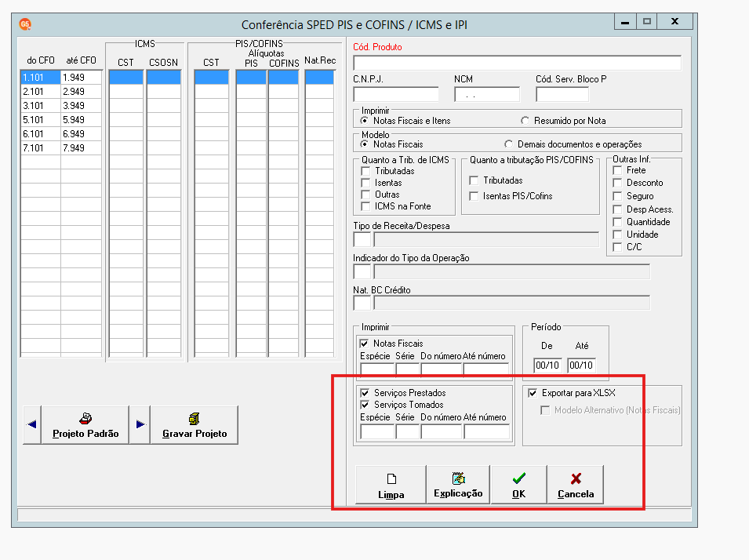Image resolution: width=749 pixels, height=560 pixels.
Task: Select CFO cell 5.101
Action: pos(41,119)
